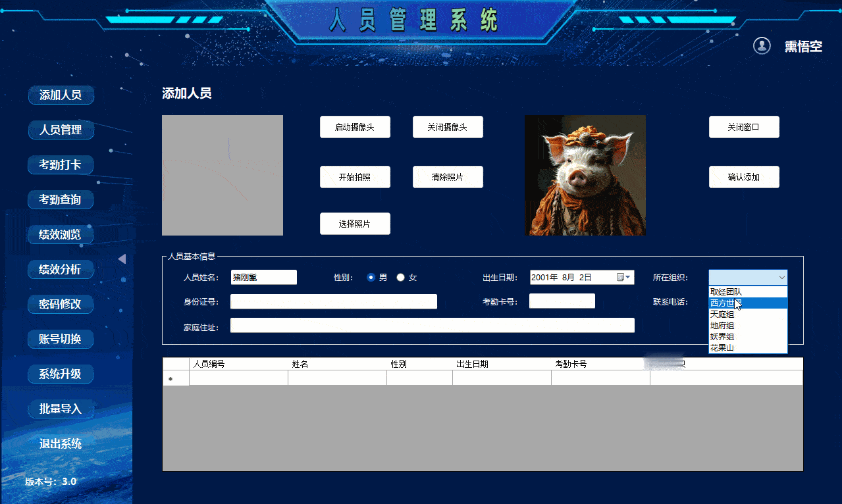
Task: Go to 人员管理 in the sidebar
Action: (61, 130)
